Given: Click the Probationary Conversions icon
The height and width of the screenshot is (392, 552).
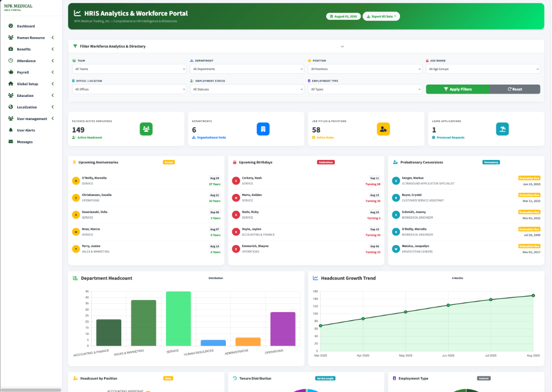Looking at the screenshot, I should 395,163.
